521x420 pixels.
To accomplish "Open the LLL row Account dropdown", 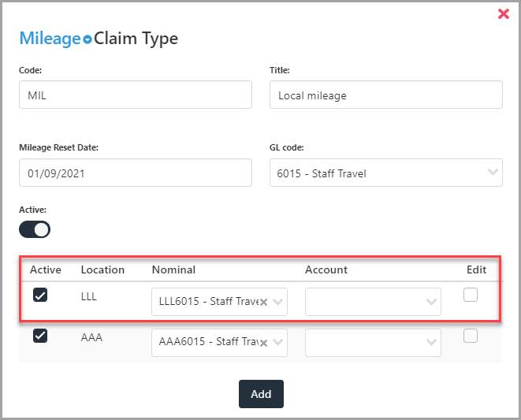I will coord(373,302).
